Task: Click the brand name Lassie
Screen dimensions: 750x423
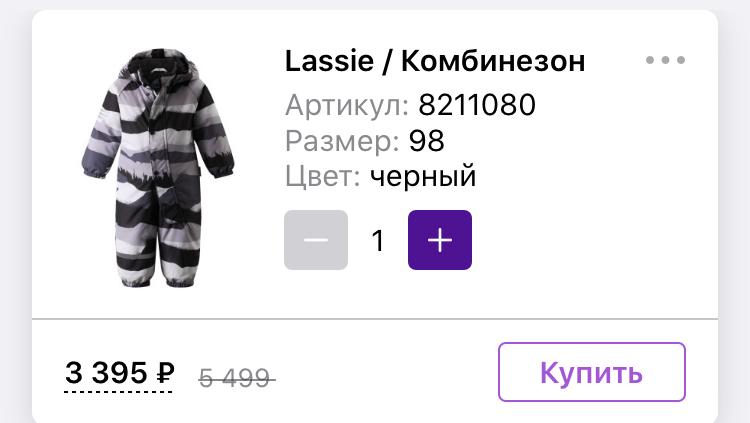Action: pos(329,61)
